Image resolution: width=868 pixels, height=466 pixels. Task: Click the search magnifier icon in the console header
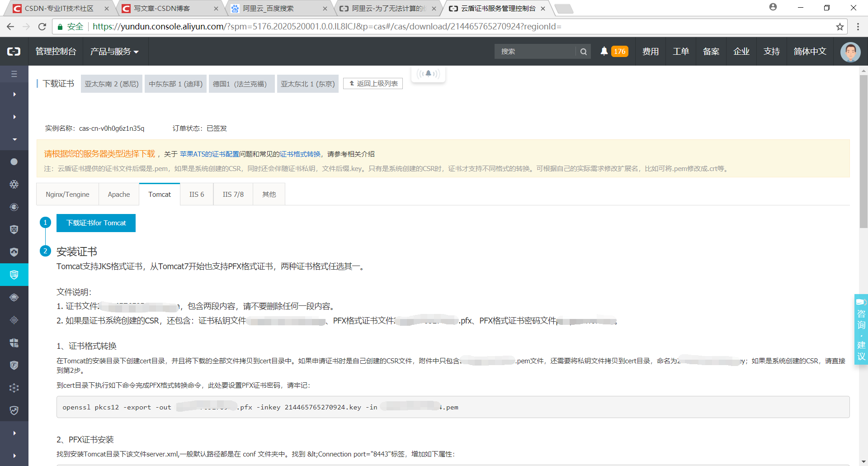(x=584, y=52)
